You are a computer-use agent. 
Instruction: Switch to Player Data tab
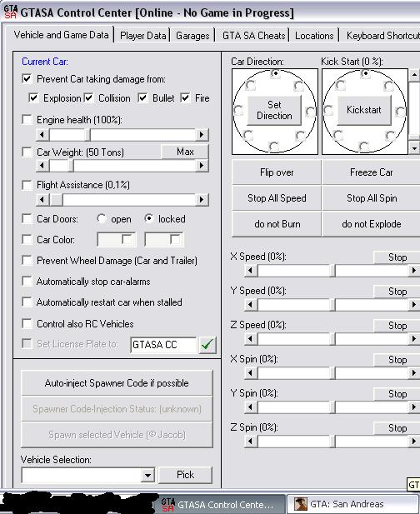pos(143,35)
